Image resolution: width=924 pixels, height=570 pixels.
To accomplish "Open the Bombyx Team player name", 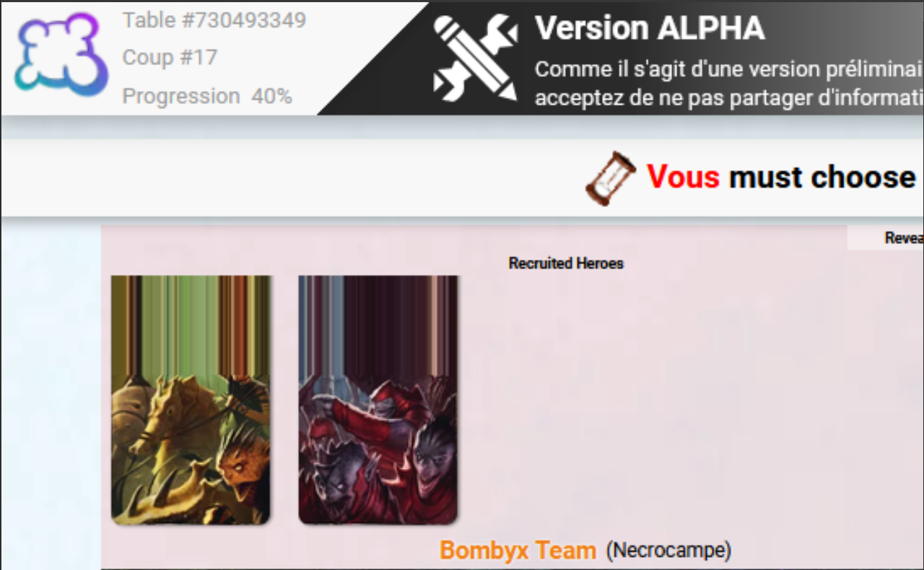I will tap(518, 551).
